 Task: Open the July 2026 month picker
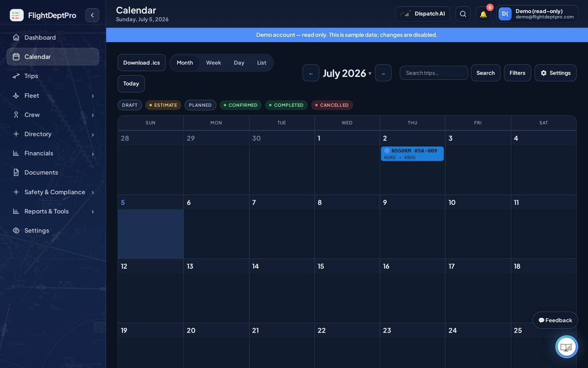click(347, 73)
